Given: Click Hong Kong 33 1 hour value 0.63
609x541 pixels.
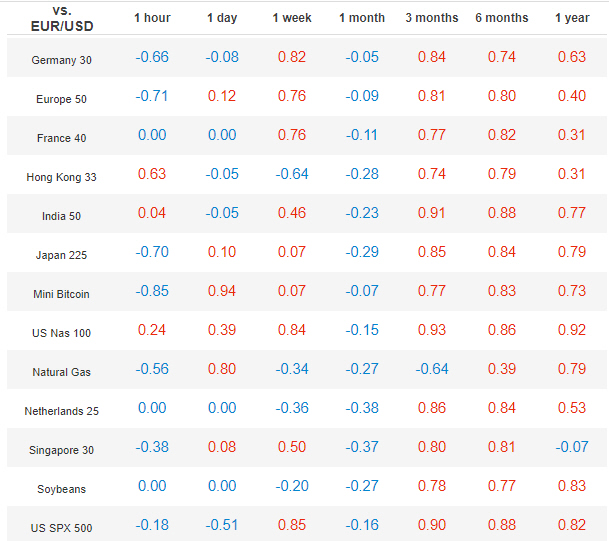Looking at the screenshot, I should coord(152,174).
